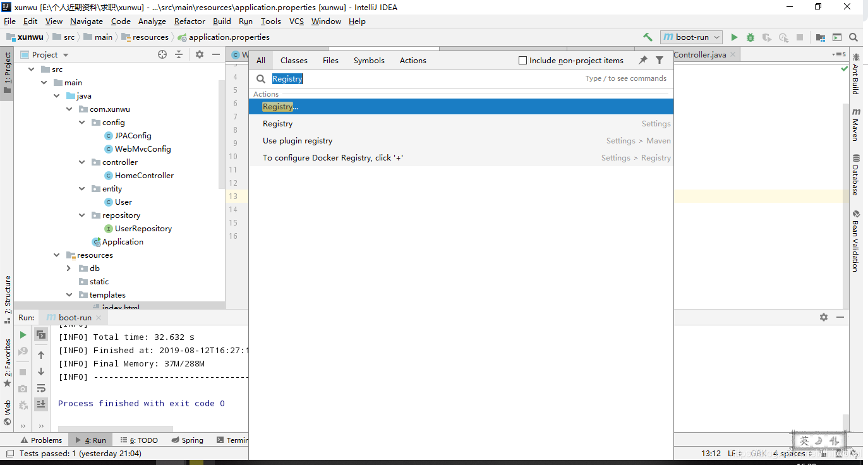The width and height of the screenshot is (868, 465).
Task: Select the highlighted Registry... action result
Action: (x=461, y=107)
